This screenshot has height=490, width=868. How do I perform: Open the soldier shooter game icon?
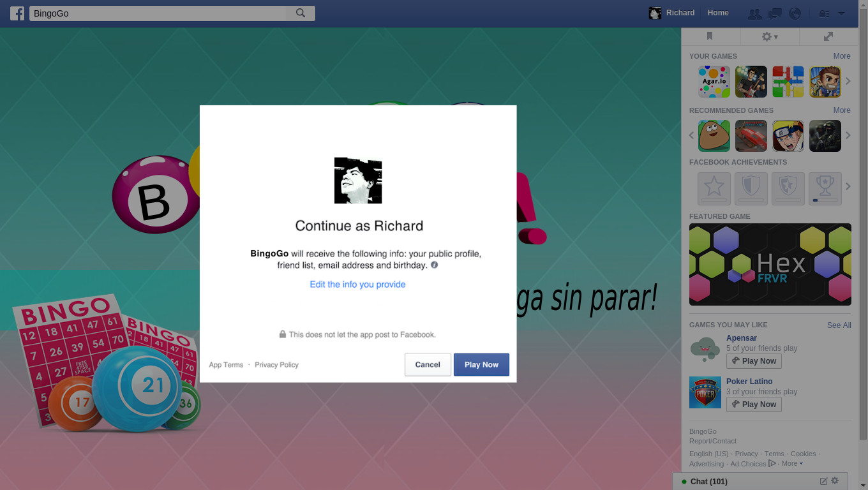tap(825, 136)
